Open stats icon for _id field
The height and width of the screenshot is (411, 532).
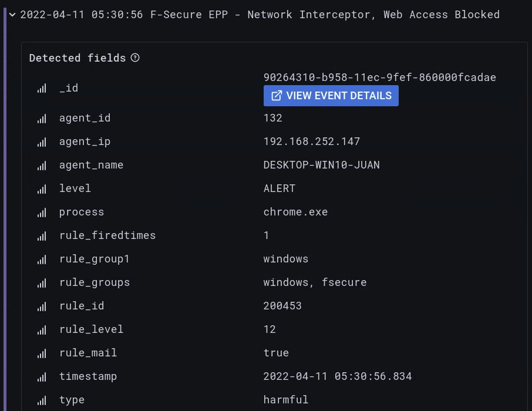tap(42, 88)
